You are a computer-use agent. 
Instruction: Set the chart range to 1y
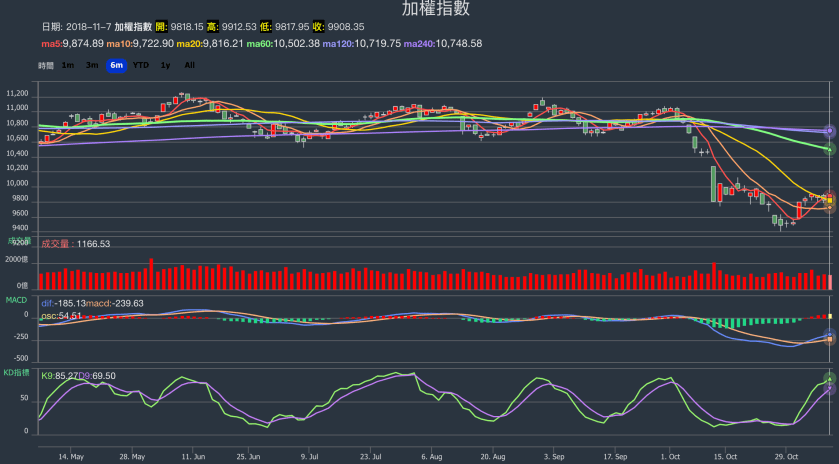coord(165,65)
